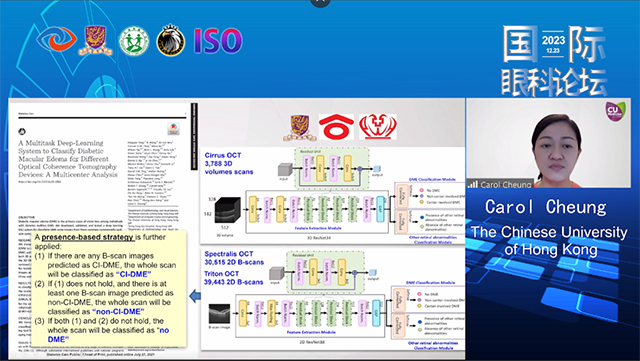Click the 2023 12.23 date badge
The height and width of the screenshot is (361, 640).
coord(553,44)
